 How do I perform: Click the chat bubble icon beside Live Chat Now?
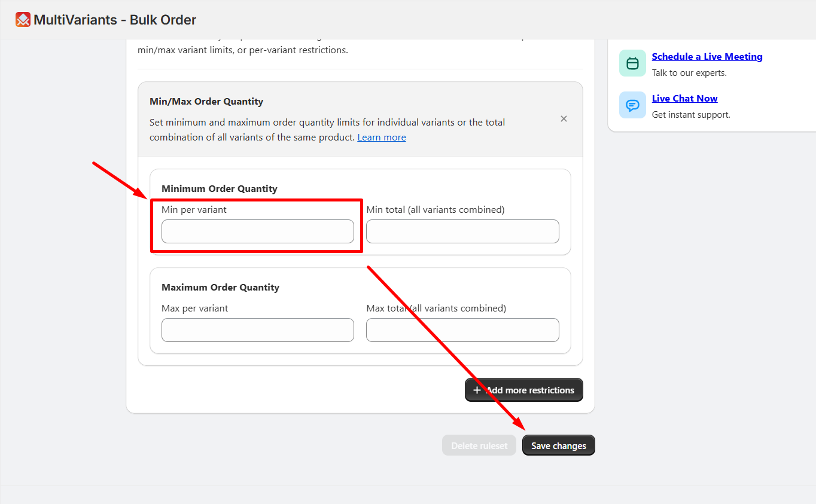(x=632, y=105)
